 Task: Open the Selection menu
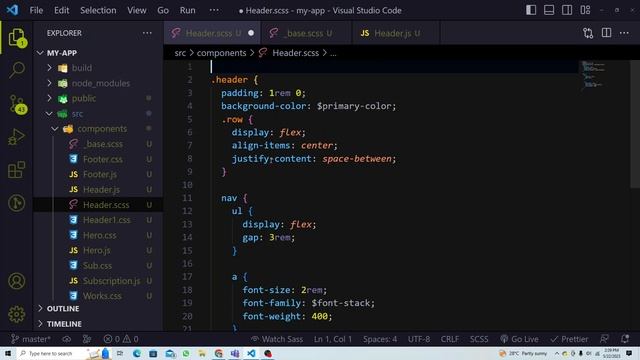(x=98, y=10)
